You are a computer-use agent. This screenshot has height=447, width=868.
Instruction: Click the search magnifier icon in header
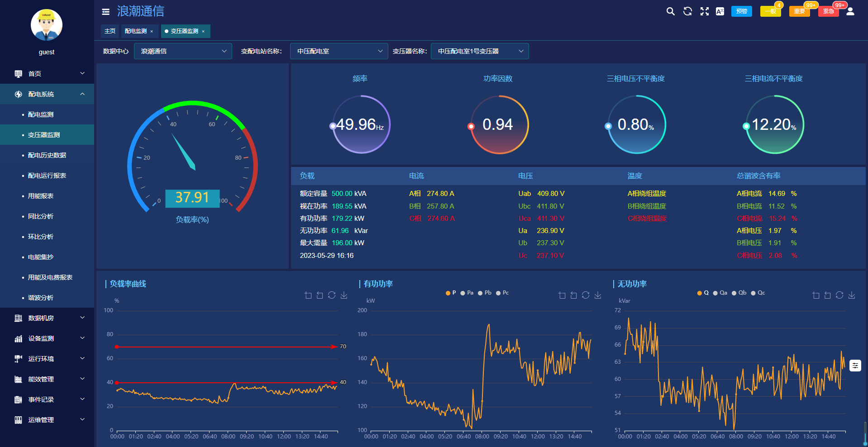click(x=670, y=11)
